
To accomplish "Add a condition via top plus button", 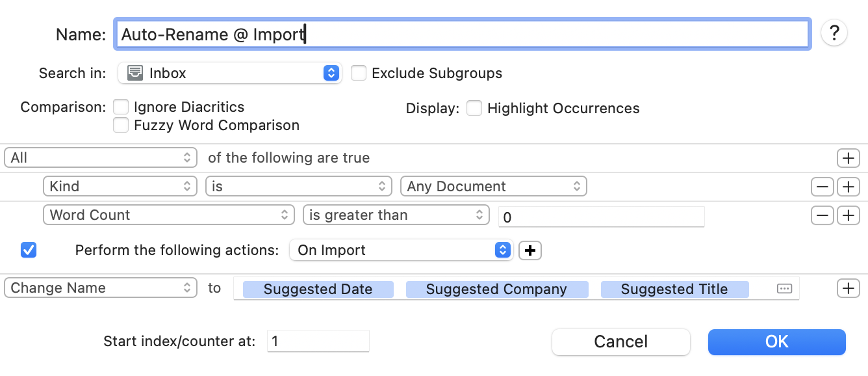I will coord(848,158).
